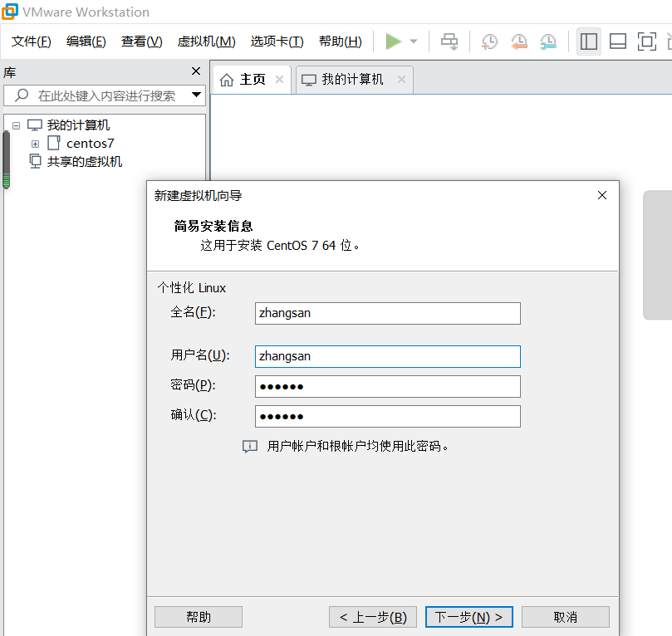Open the power options dropdown arrow
Viewport: 672px width, 636px height.
(414, 42)
